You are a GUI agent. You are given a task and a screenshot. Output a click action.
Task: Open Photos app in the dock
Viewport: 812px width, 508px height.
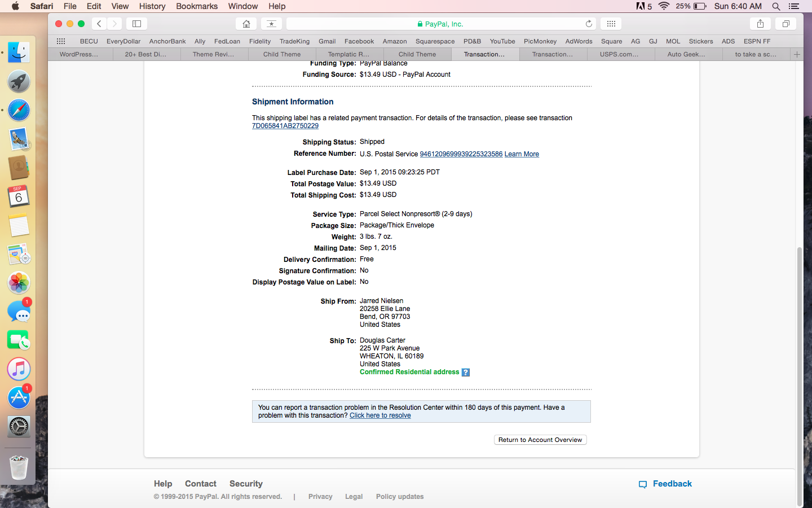pos(19,283)
